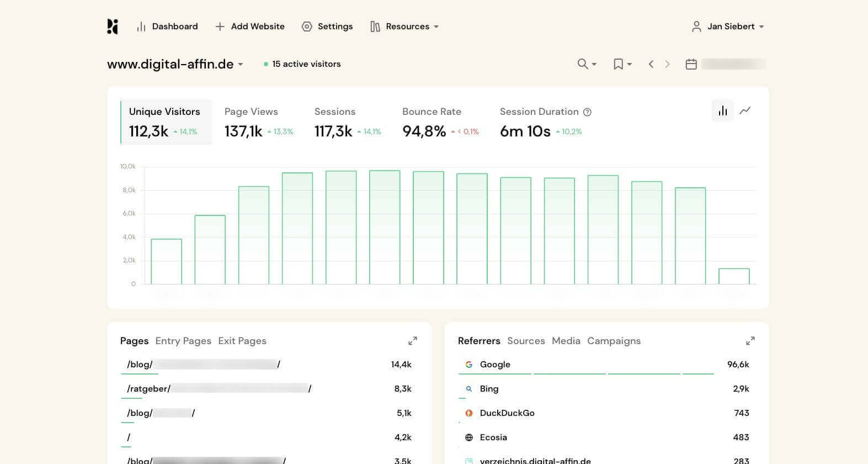
Task: Click the last short bar in chart
Action: pos(734,276)
